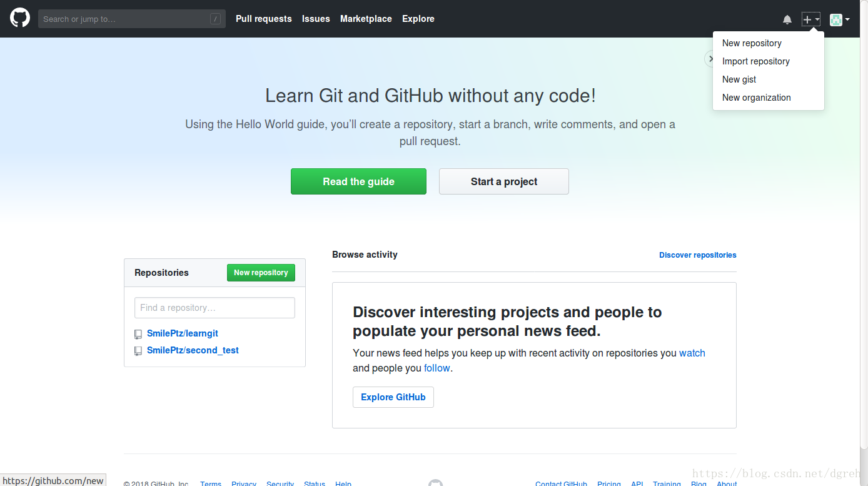Click repo icon beside SmilePtz/second_test

[x=138, y=351]
